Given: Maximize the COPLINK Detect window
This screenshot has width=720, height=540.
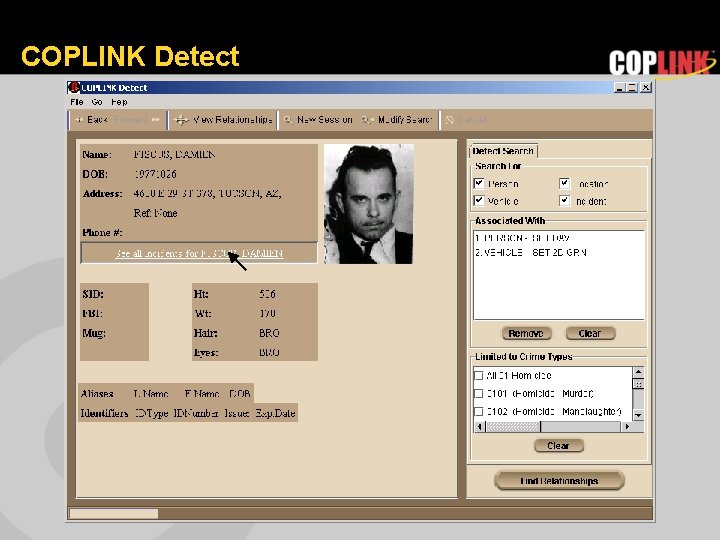Looking at the screenshot, I should pyautogui.click(x=632, y=87).
